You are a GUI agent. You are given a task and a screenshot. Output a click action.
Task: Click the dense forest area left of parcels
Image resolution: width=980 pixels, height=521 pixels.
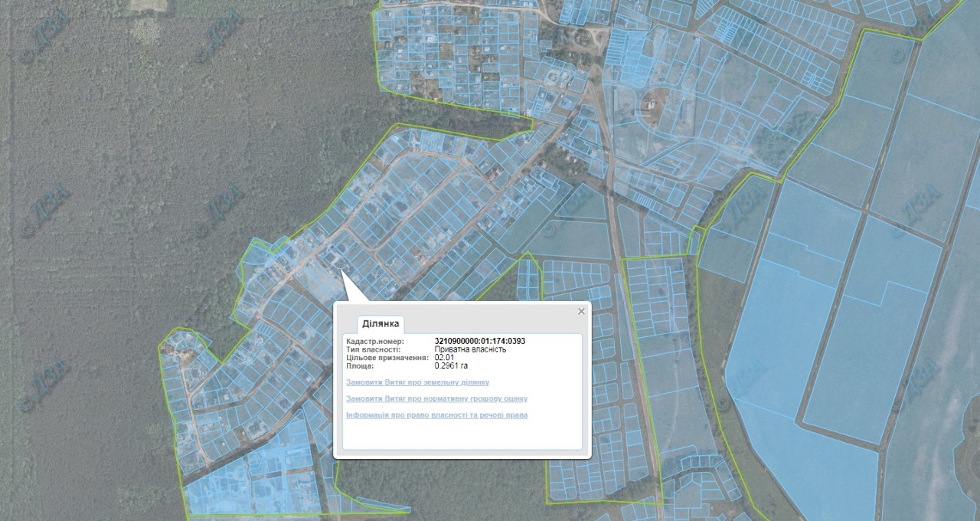tap(115, 192)
